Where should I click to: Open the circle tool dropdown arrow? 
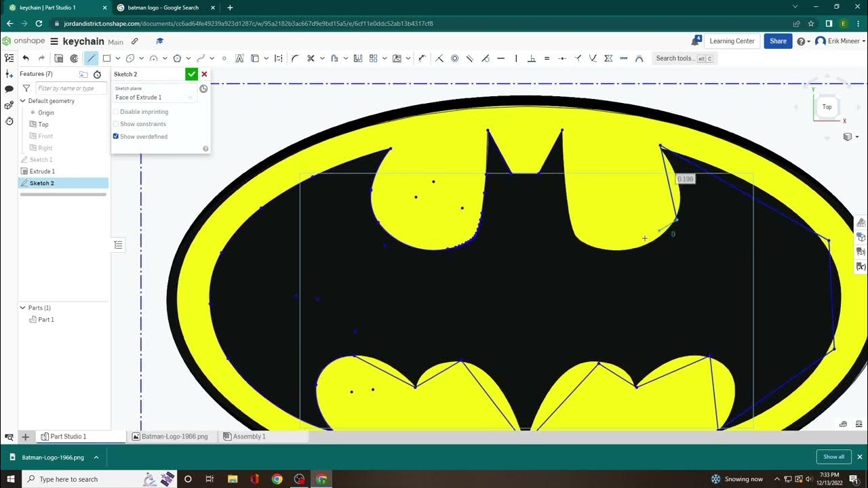pos(141,58)
